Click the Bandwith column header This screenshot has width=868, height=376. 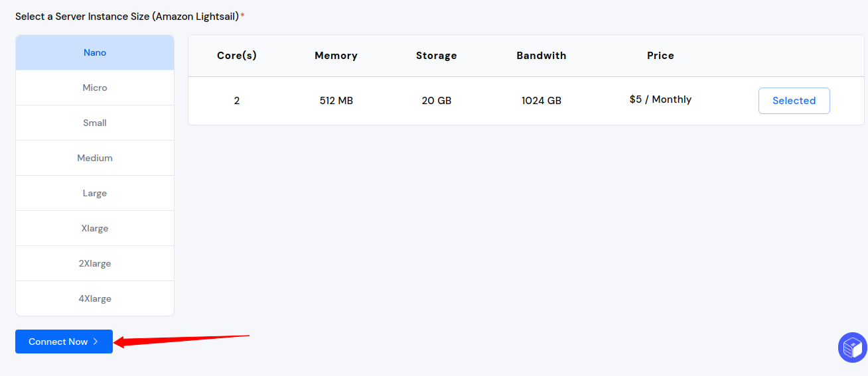542,56
